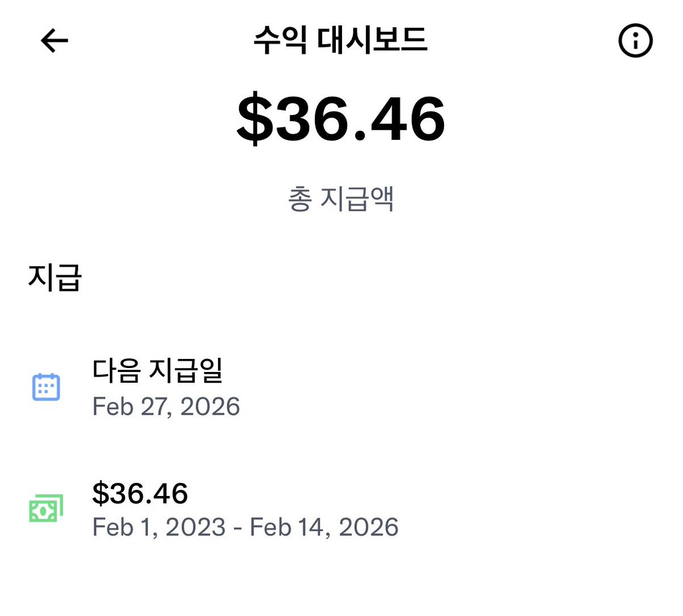The height and width of the screenshot is (616, 683).
Task: Tap the Feb 1, 2023 start date
Action: (x=159, y=527)
